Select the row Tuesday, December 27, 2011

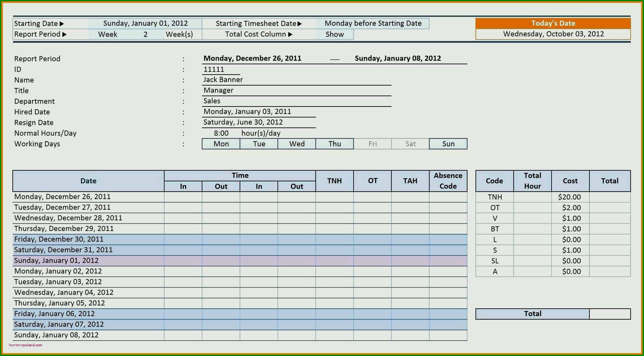click(x=240, y=207)
